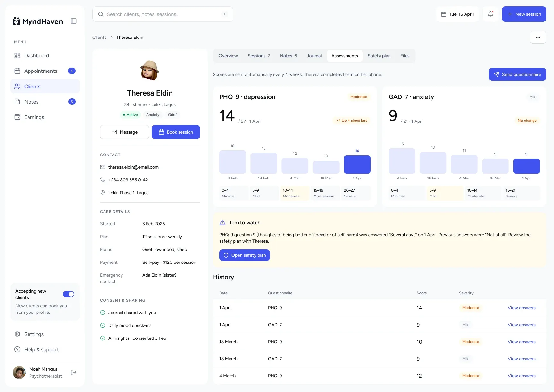The image size is (554, 392).
Task: Click the Daily mood check-ins check
Action: (103, 325)
